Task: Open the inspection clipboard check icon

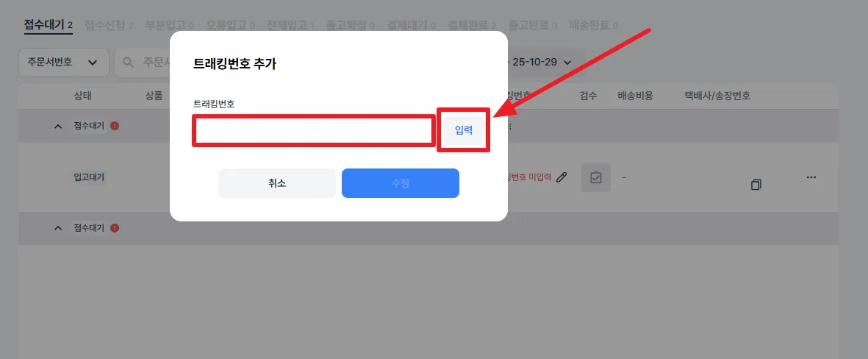Action: coord(595,178)
